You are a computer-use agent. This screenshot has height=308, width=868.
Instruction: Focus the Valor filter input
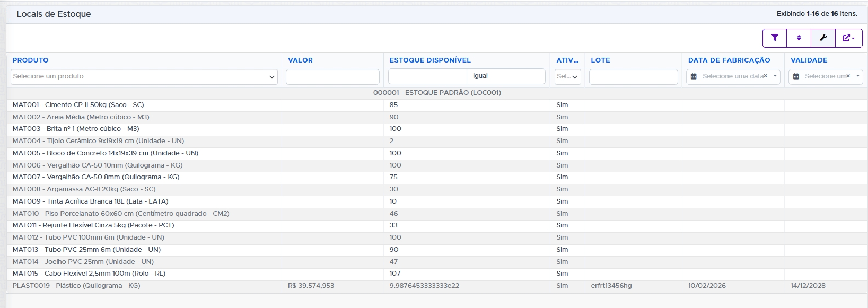click(332, 76)
